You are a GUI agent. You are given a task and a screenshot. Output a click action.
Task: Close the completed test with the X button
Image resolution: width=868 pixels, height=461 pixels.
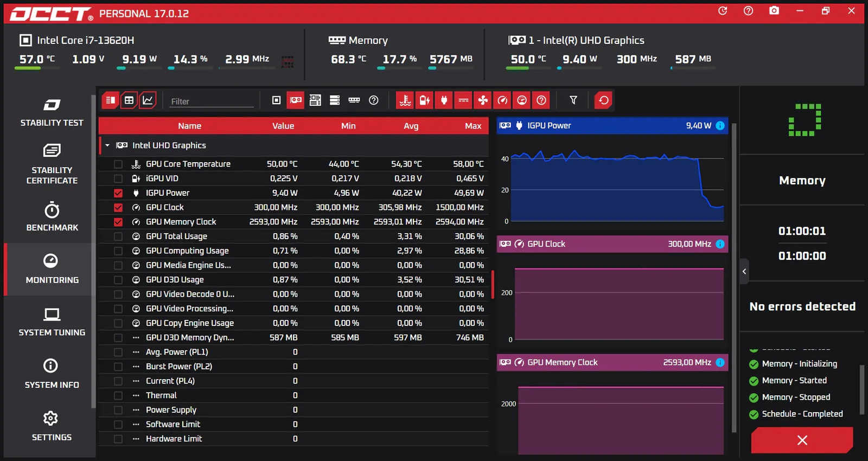pos(802,440)
